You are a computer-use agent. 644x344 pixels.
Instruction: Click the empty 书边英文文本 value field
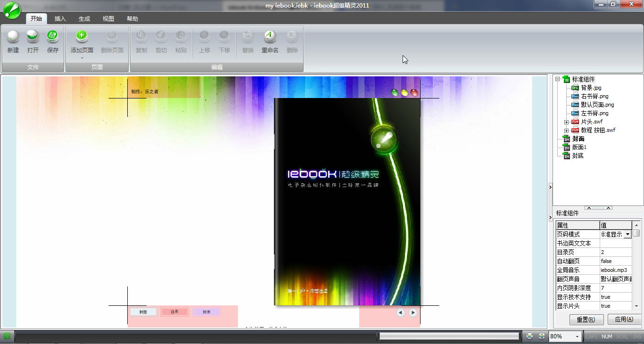coord(615,243)
